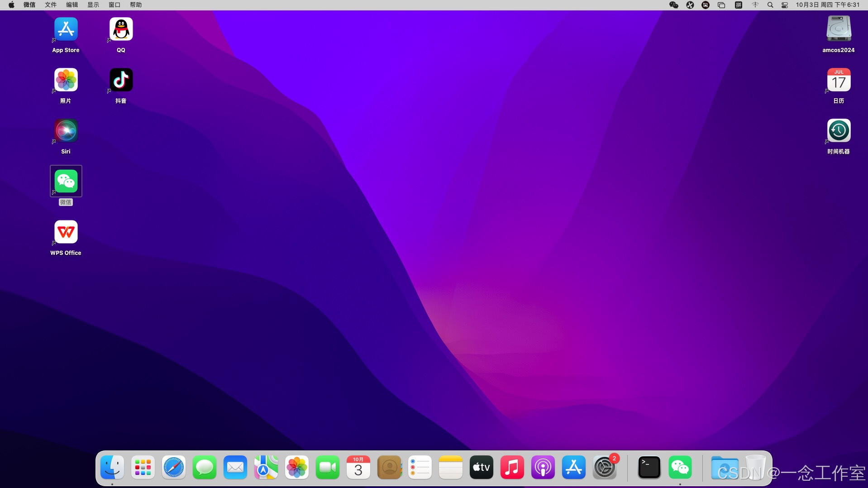Open Finder from the Dock
Image resolution: width=868 pixels, height=488 pixels.
112,468
